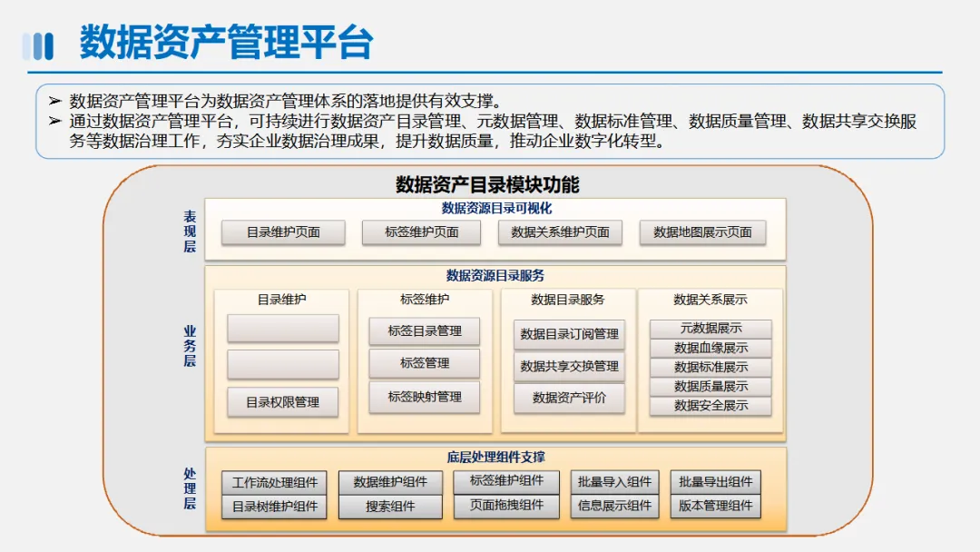
Task: Select the 标签维护页面 box
Action: [x=421, y=232]
